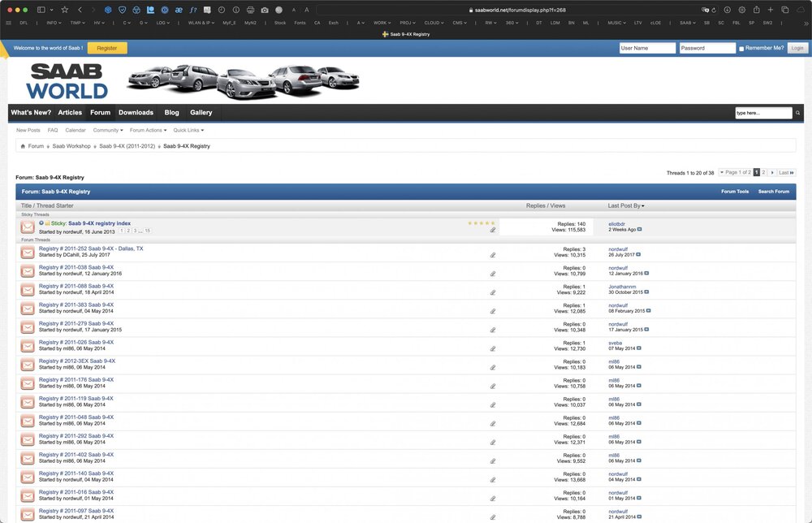The image size is (812, 523).
Task: Click the User Name input field
Action: click(647, 48)
